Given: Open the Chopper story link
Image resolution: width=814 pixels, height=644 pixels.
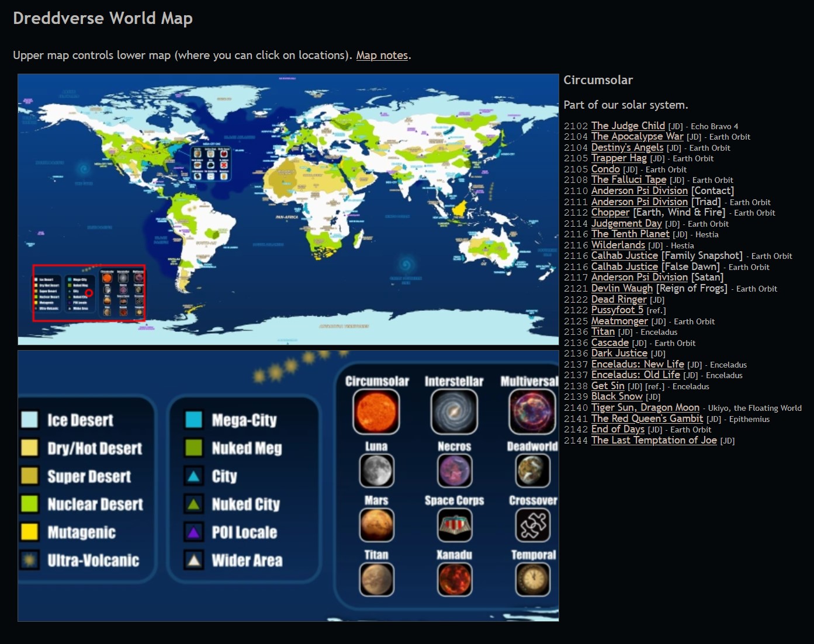Looking at the screenshot, I should 611,213.
